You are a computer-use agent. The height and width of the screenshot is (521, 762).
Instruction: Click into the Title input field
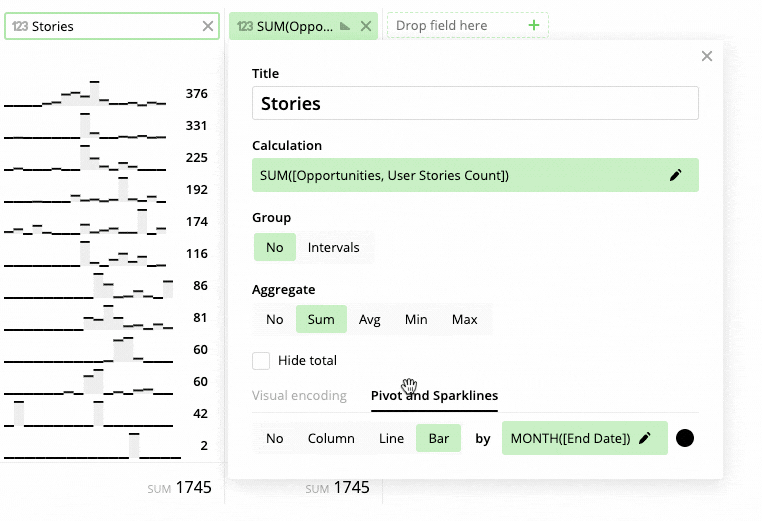click(x=475, y=103)
